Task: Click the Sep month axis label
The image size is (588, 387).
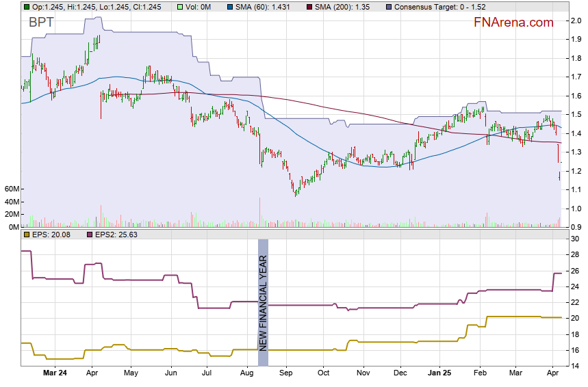Action: tap(285, 373)
